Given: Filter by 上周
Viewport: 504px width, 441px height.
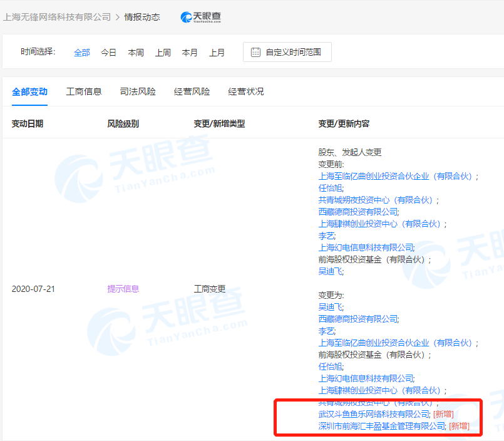Looking at the screenshot, I should tap(163, 53).
